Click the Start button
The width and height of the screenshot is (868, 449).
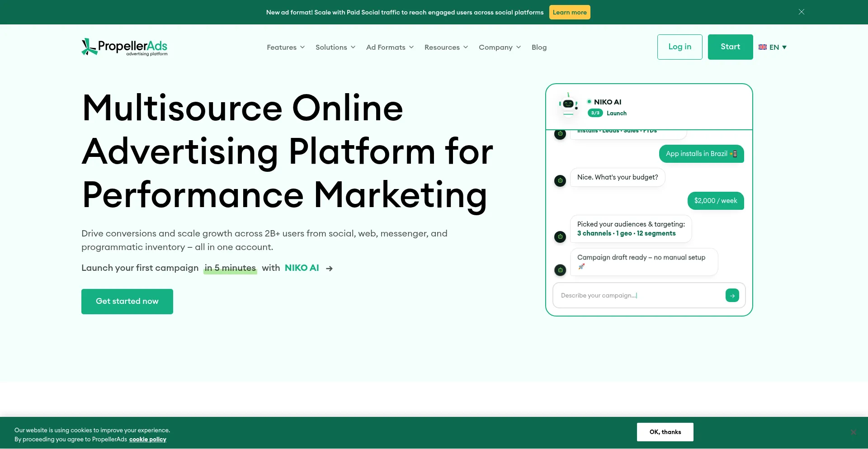[x=731, y=47]
